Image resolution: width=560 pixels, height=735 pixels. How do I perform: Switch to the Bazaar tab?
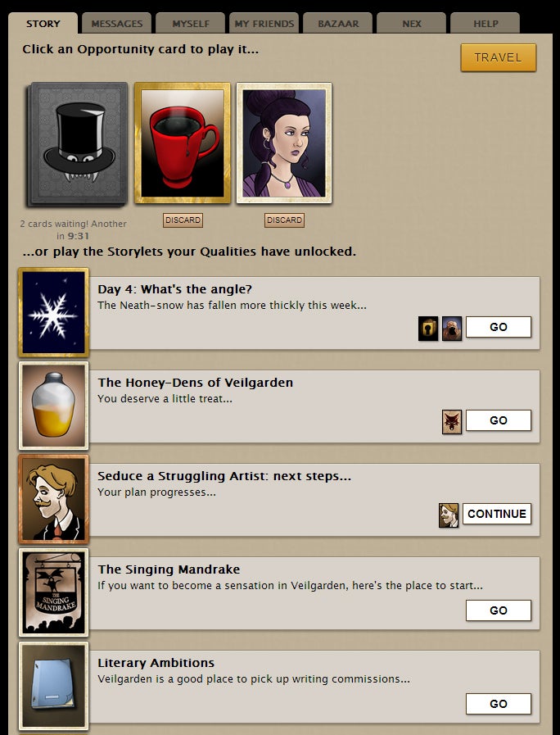(x=338, y=24)
